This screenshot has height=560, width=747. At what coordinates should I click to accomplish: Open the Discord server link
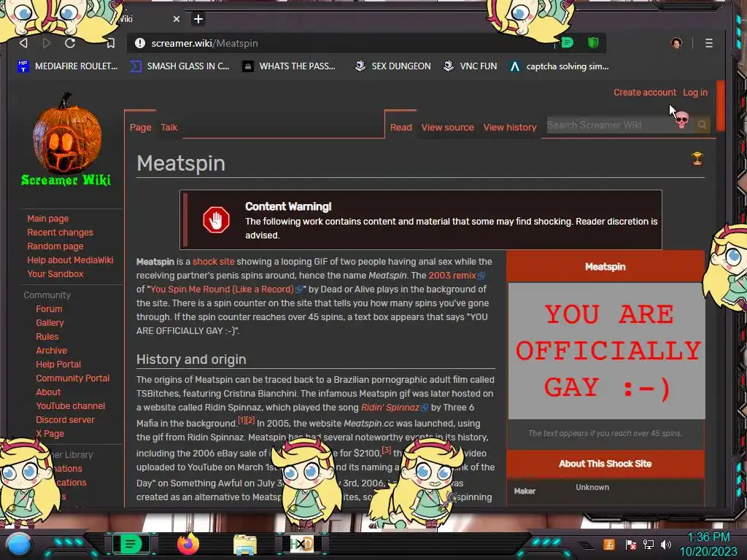coord(65,419)
